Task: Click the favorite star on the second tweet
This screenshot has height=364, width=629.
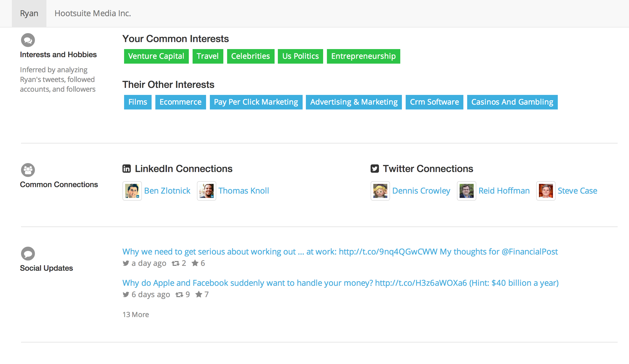Action: click(199, 294)
